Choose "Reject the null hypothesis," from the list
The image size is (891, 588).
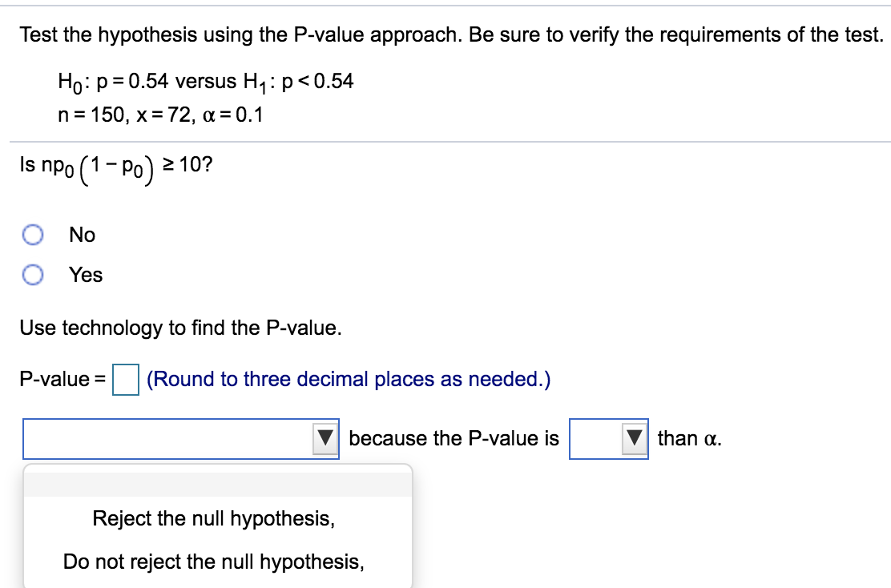pyautogui.click(x=215, y=518)
